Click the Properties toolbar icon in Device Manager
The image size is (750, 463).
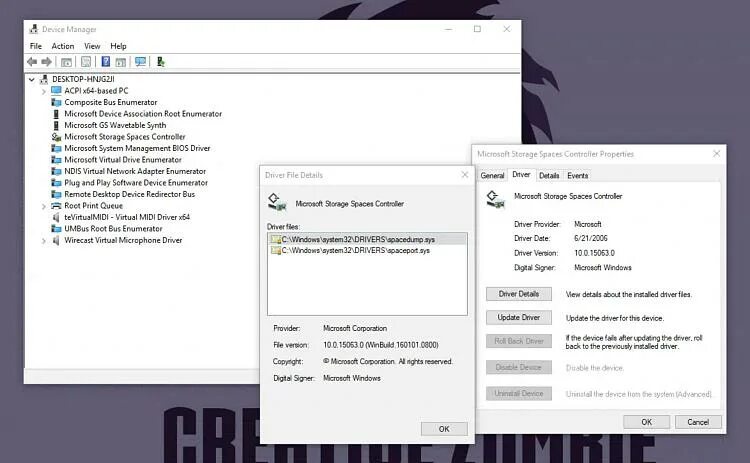point(86,62)
